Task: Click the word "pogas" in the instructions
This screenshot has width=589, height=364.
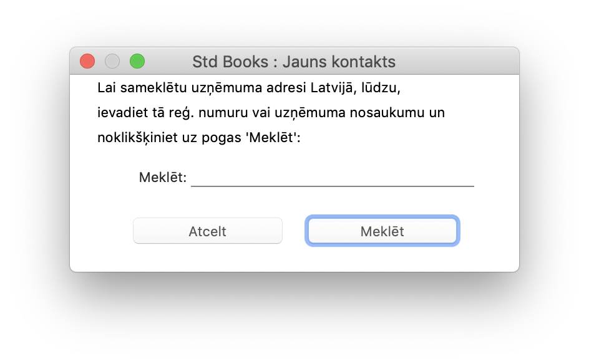Action: pyautogui.click(x=226, y=138)
